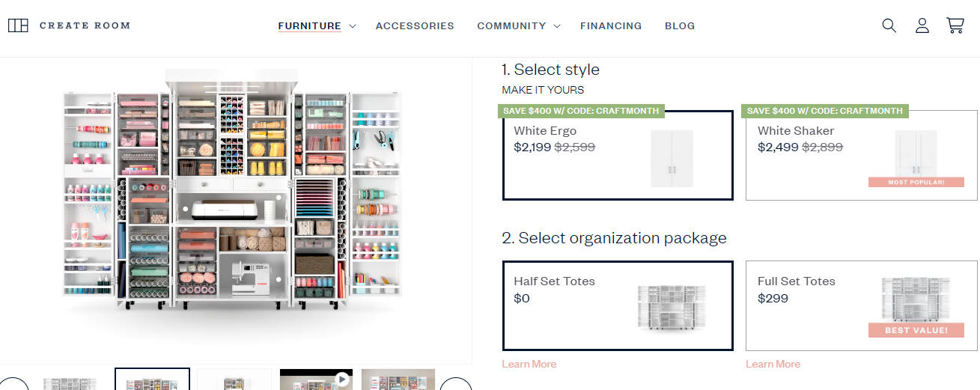The height and width of the screenshot is (390, 980).
Task: Open the shopping cart icon
Action: tap(955, 25)
